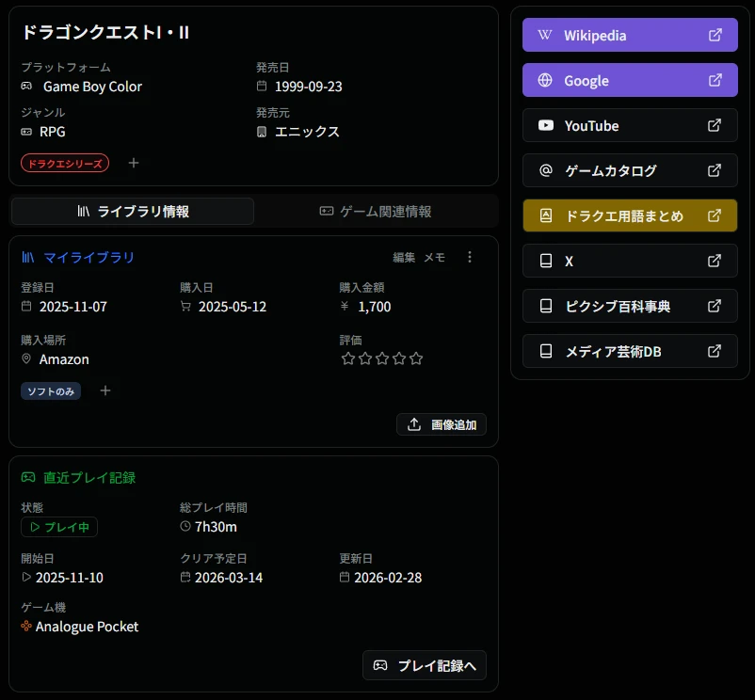The height and width of the screenshot is (700, 755).
Task: Click the YouTube icon in the link list
Action: [x=544, y=125]
